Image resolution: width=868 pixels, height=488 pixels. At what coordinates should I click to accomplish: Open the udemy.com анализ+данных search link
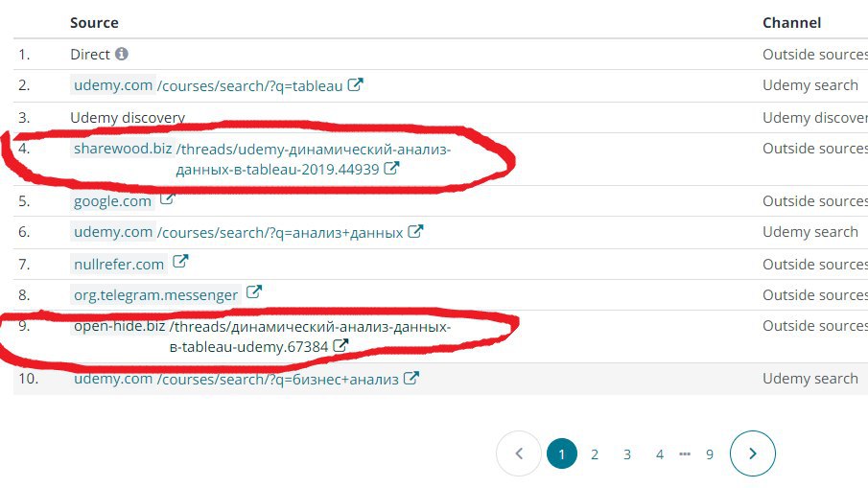coord(238,232)
